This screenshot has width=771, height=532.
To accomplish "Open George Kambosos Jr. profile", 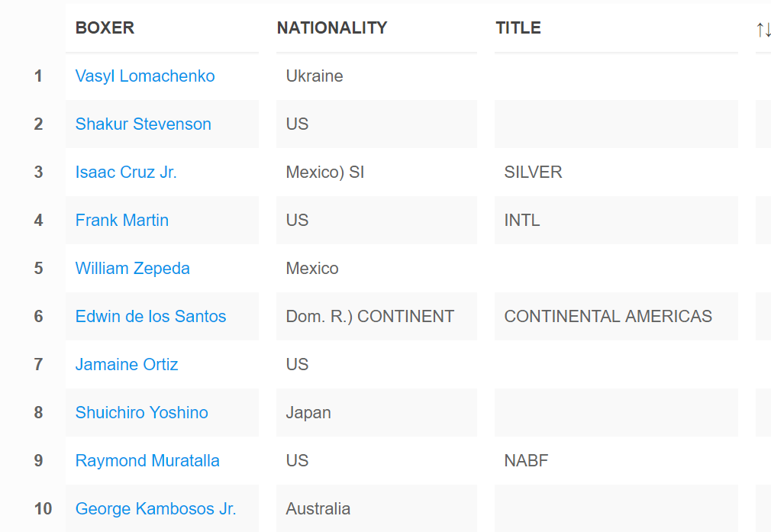I will coord(156,508).
